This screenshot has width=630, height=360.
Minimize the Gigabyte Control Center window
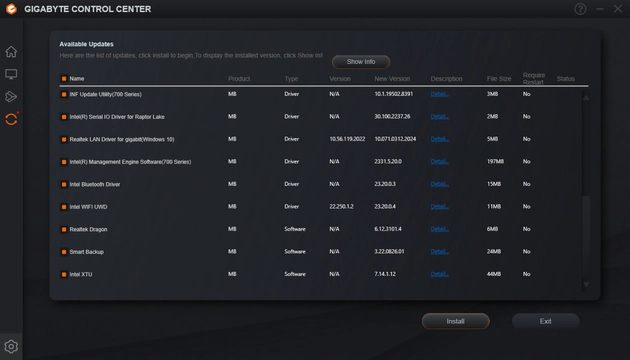600,9
